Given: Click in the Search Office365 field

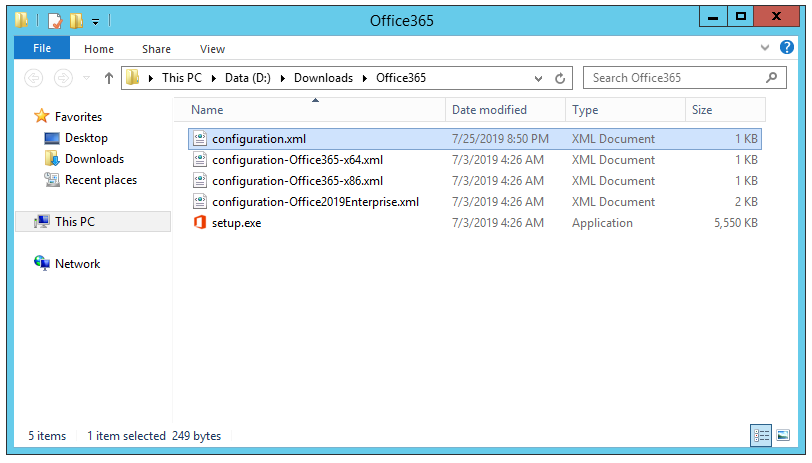Looking at the screenshot, I should [x=670, y=78].
